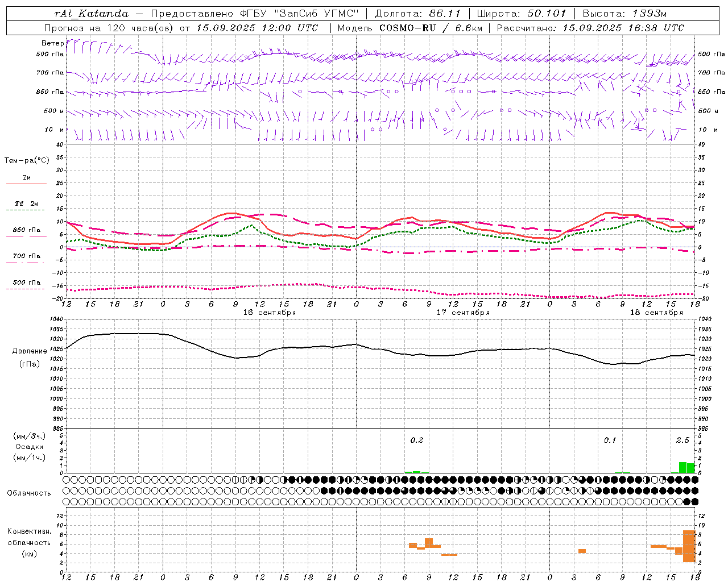
Task: Click the latitude value Широта: 50.101
Action: [x=522, y=14]
